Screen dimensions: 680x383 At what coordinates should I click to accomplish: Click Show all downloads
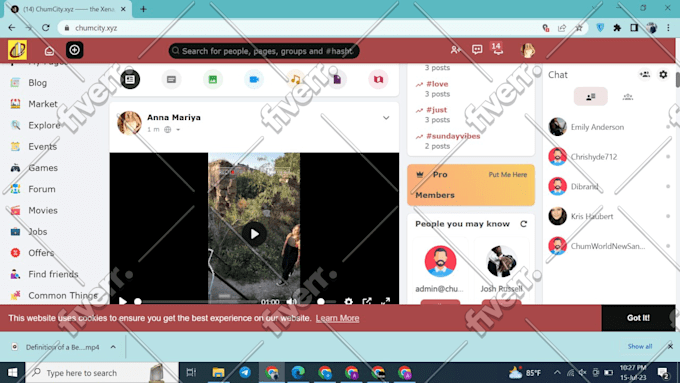coord(640,346)
